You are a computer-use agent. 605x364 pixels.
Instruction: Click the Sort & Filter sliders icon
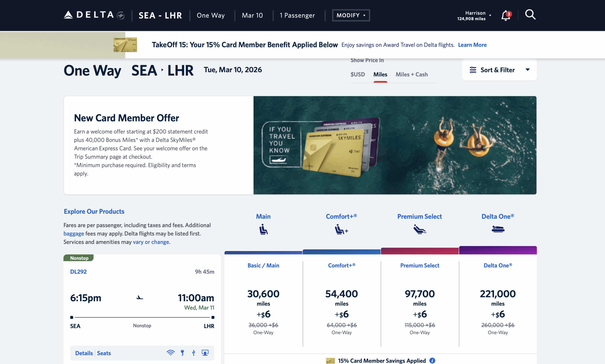click(x=473, y=70)
